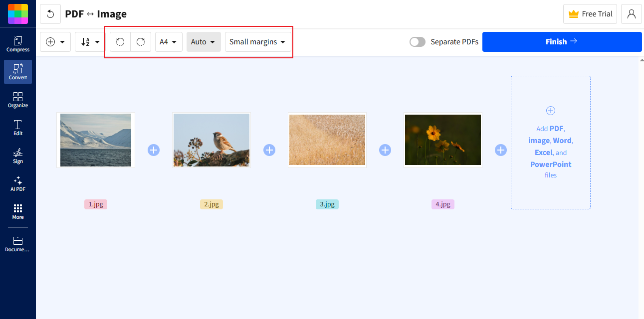The height and width of the screenshot is (319, 644).
Task: Switch to the Organize section
Action: pyautogui.click(x=18, y=100)
